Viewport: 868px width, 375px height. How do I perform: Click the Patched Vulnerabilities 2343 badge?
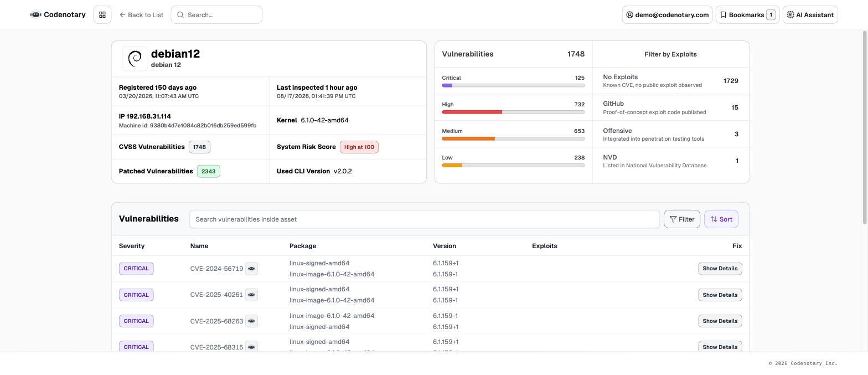coord(209,171)
